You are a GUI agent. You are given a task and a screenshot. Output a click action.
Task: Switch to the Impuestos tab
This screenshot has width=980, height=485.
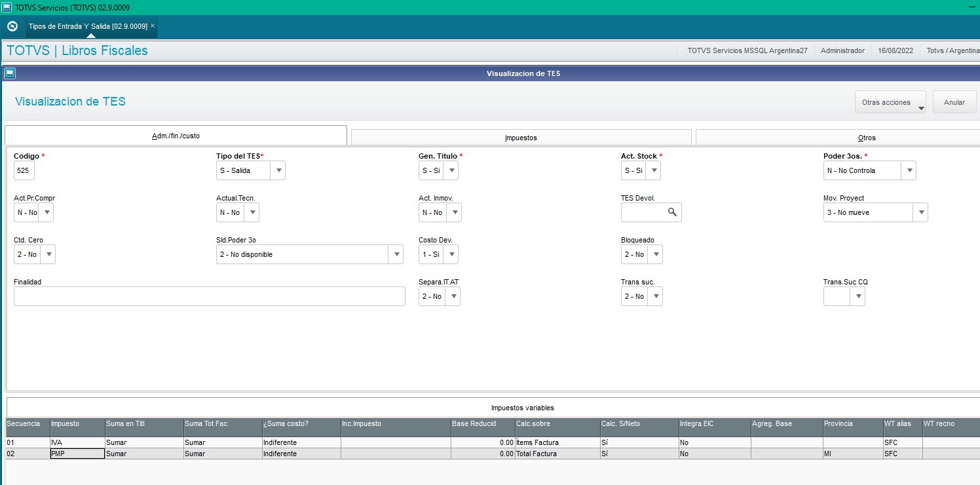coord(521,138)
